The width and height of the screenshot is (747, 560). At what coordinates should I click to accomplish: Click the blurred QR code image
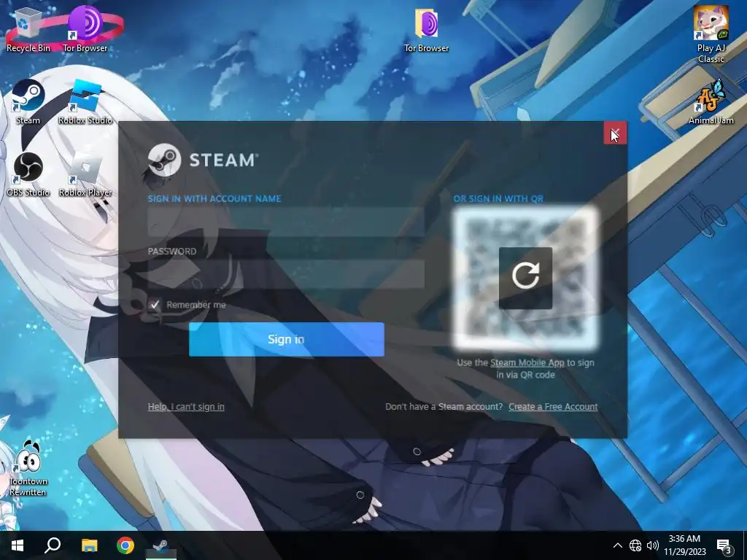(525, 278)
